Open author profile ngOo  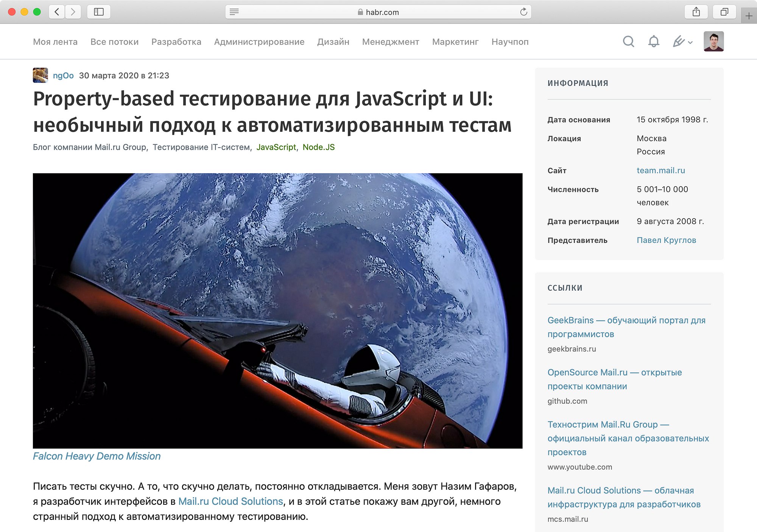tap(63, 76)
